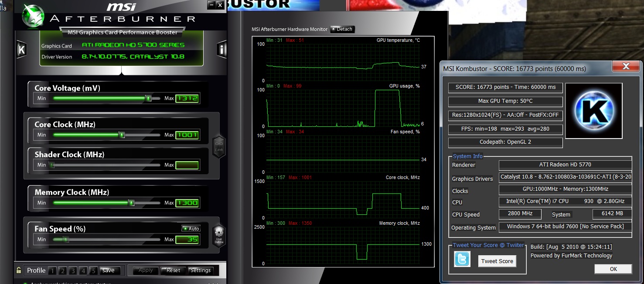Open information via the i side button
The width and height of the screenshot is (644, 284).
(222, 50)
